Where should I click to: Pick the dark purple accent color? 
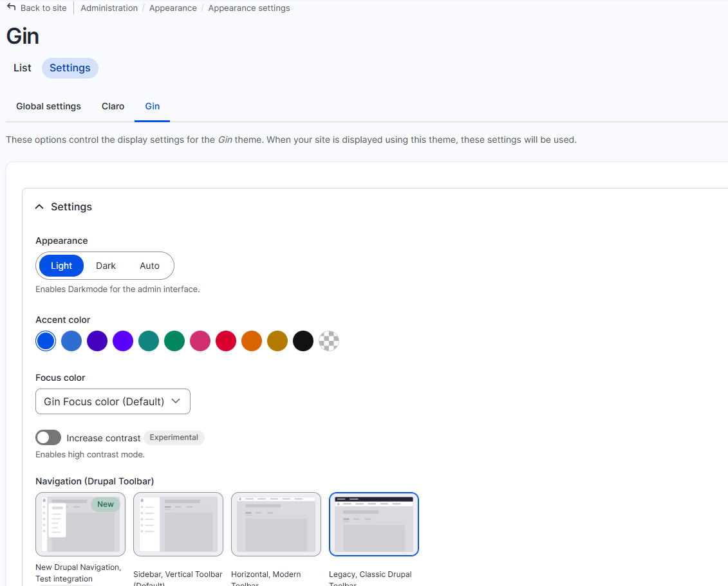point(97,341)
